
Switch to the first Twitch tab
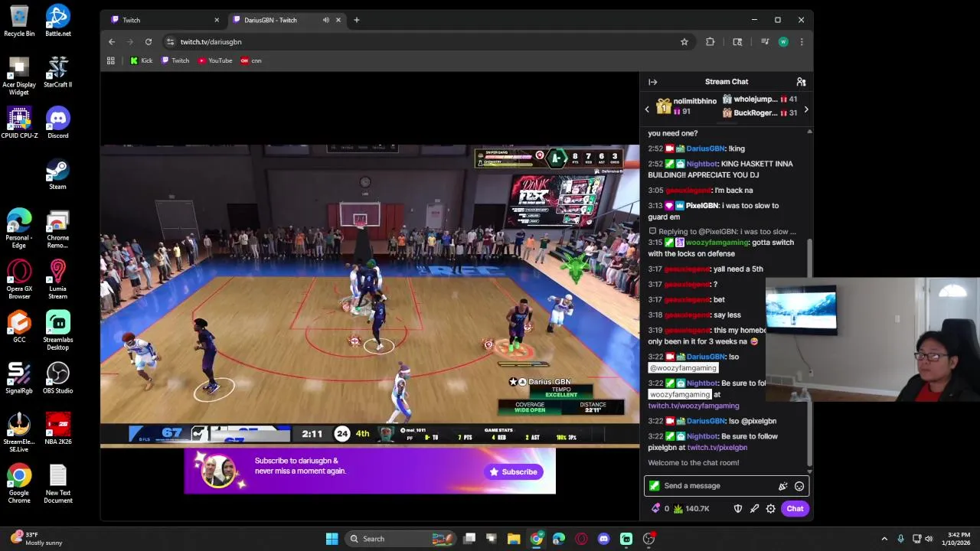point(164,20)
